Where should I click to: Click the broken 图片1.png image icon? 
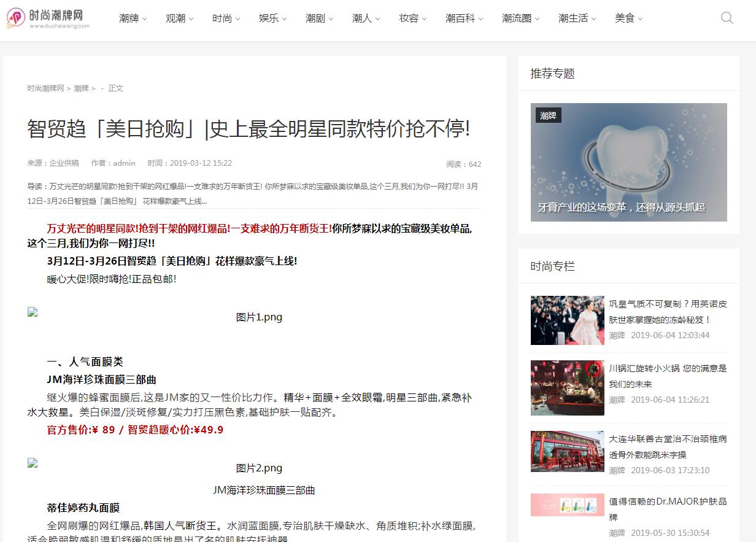[x=33, y=312]
